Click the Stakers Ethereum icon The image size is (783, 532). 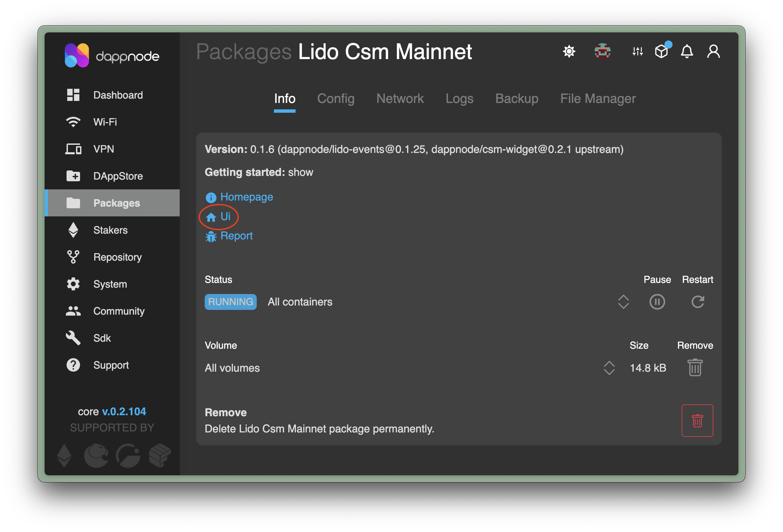pos(73,230)
